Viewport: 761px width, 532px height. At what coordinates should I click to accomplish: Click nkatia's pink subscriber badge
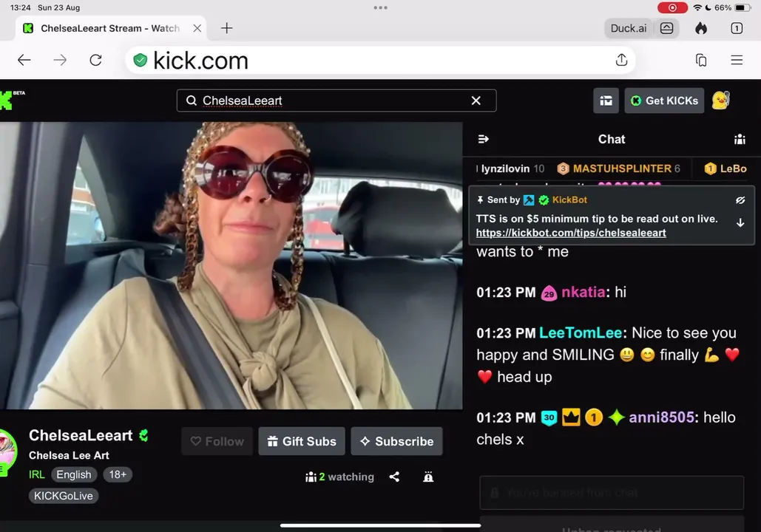click(549, 293)
